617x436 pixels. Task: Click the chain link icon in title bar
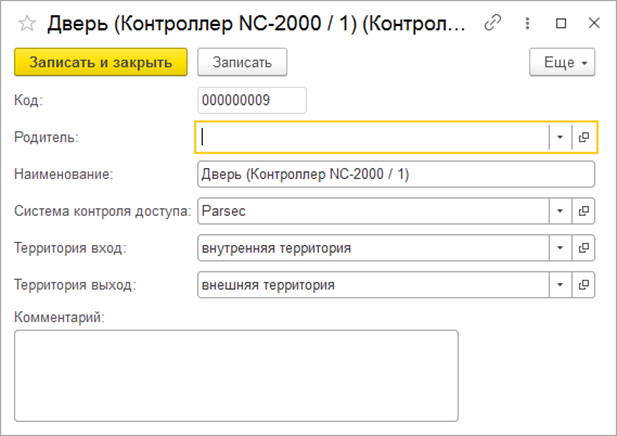pyautogui.click(x=492, y=23)
